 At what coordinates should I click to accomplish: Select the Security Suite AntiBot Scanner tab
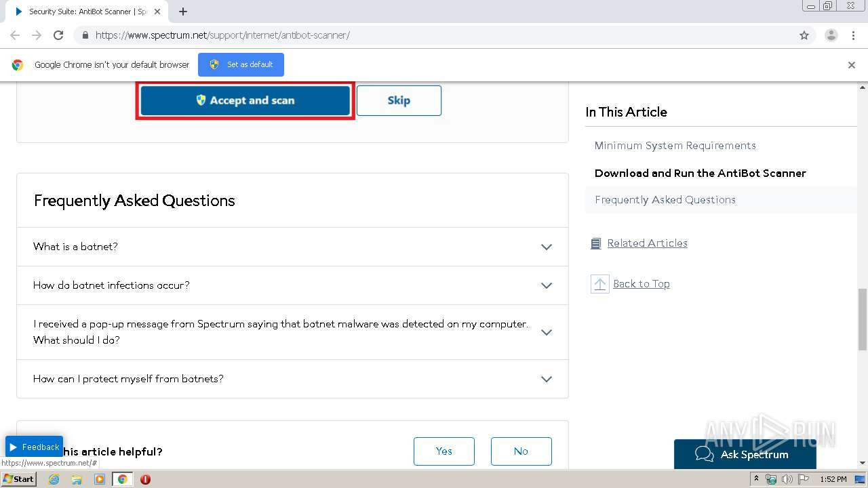pyautogui.click(x=87, y=12)
